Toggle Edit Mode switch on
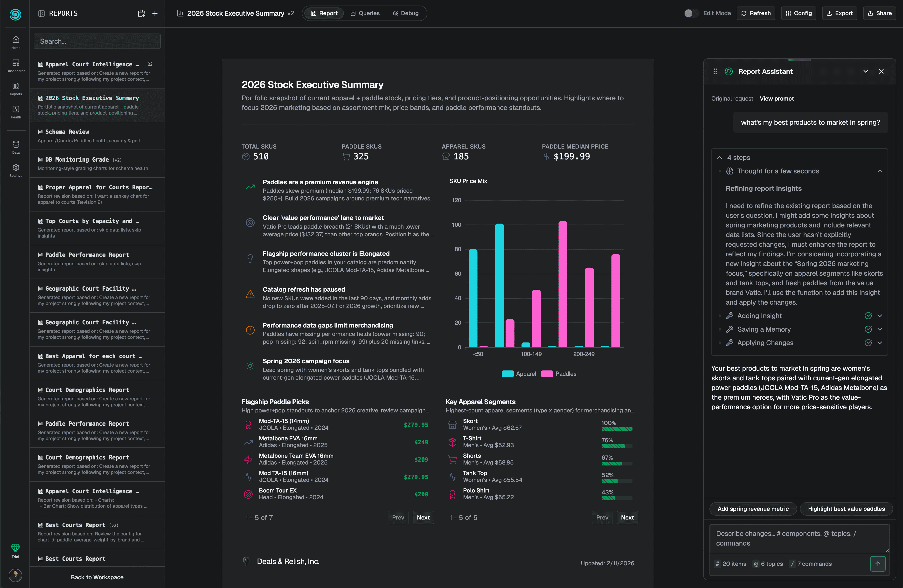Image resolution: width=903 pixels, height=588 pixels. pyautogui.click(x=691, y=13)
